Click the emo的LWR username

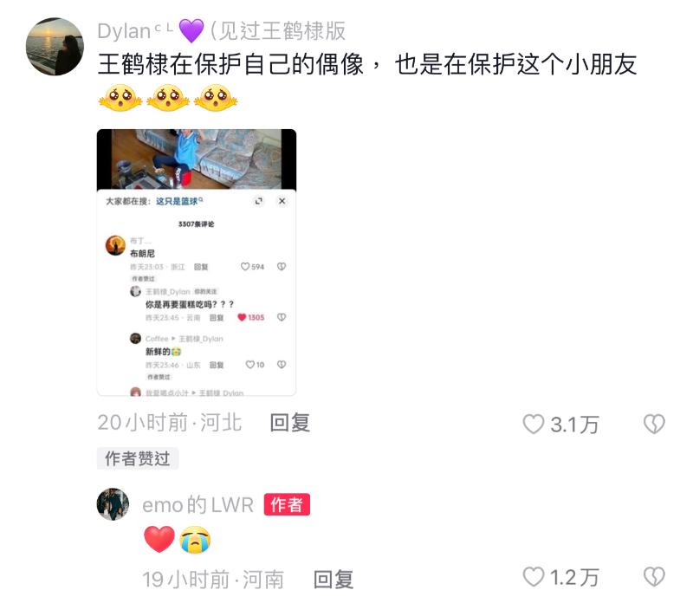tap(198, 504)
